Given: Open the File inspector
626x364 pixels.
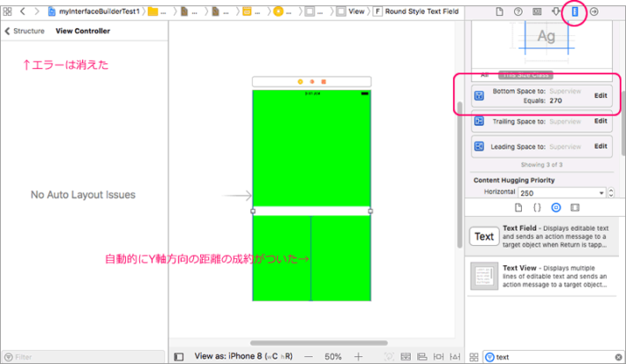Looking at the screenshot, I should point(499,11).
